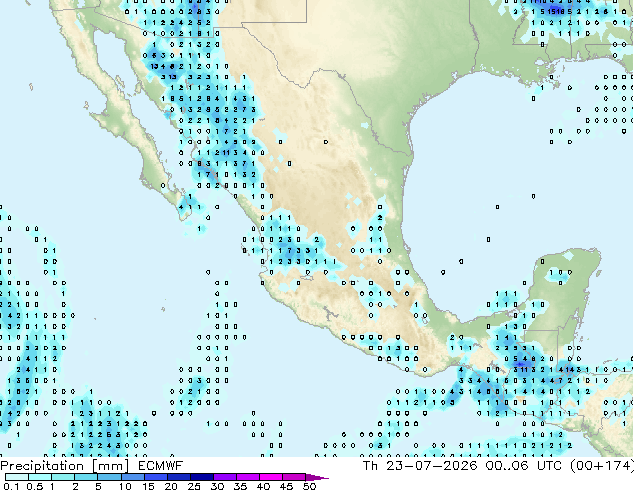Viewport: 634px width, 490px height.
Task: Click the "UTC" label
Action: click(x=549, y=466)
